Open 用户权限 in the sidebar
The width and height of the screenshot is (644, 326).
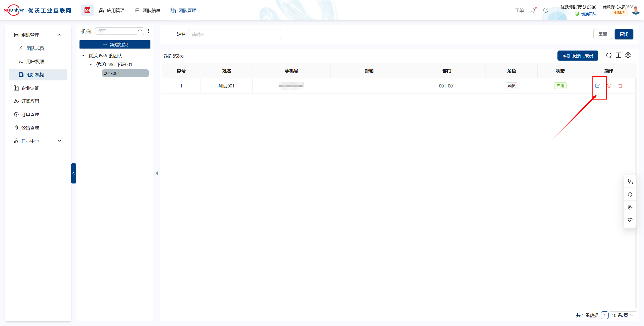coord(35,62)
